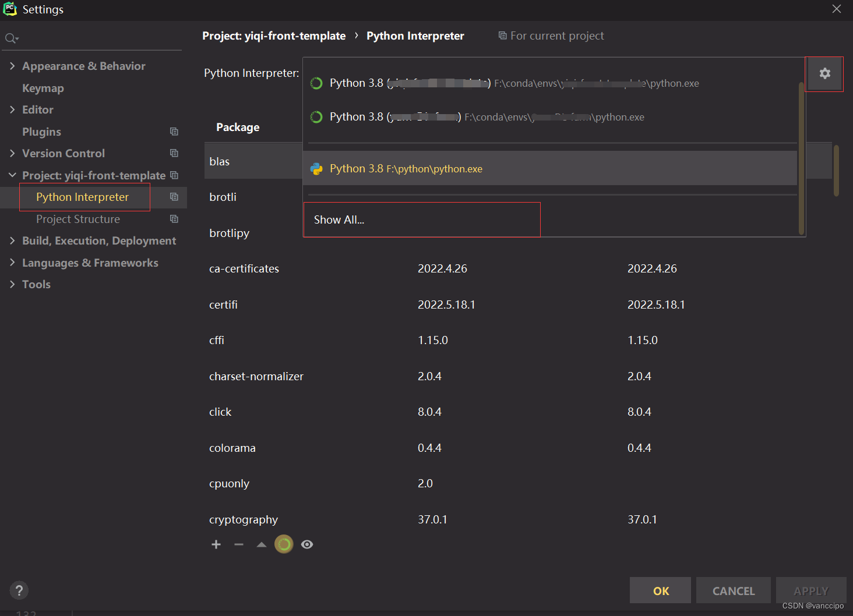853x616 pixels.
Task: Click the install package plus icon
Action: tap(216, 544)
